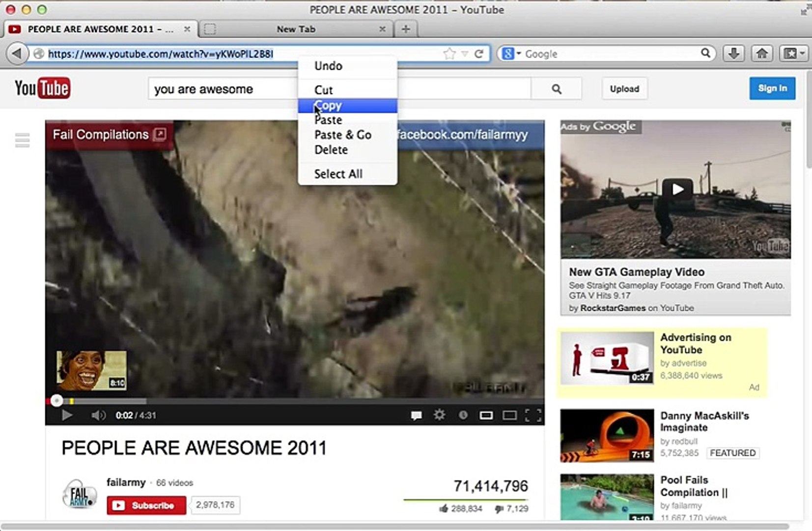Subscribe to the failarmy channel
Viewport: 812px width, 531px height.
[x=146, y=505]
